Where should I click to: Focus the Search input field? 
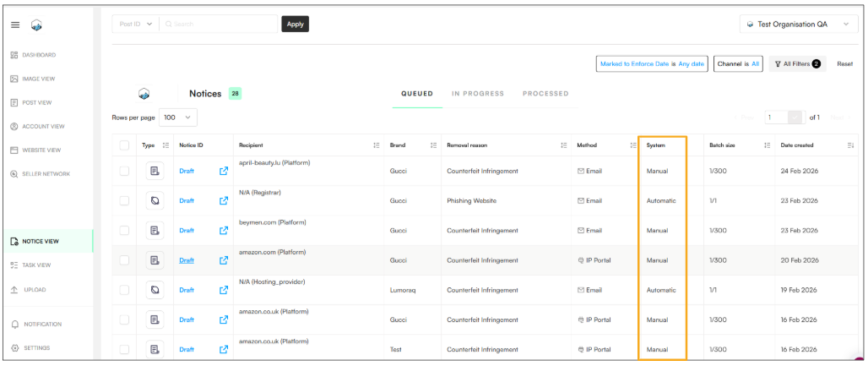click(219, 24)
